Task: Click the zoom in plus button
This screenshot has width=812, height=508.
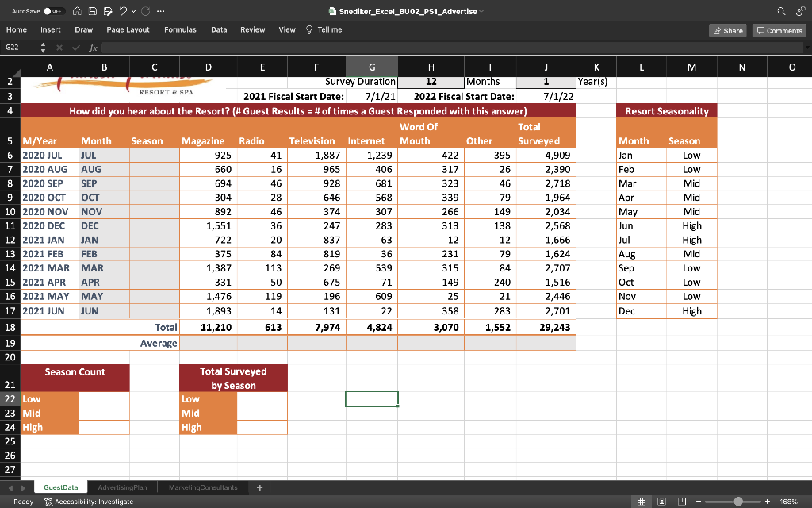Action: click(768, 502)
